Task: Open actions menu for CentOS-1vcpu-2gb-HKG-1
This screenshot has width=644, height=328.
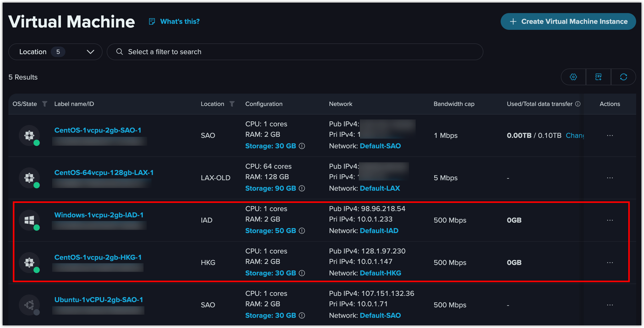Action: pyautogui.click(x=610, y=263)
